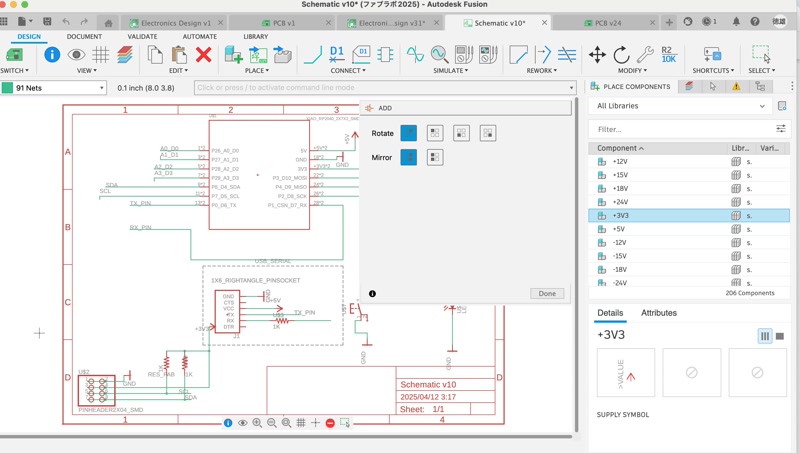The width and height of the screenshot is (800, 453).
Task: Click the red stop icon on canvas toolbar
Action: pyautogui.click(x=330, y=423)
